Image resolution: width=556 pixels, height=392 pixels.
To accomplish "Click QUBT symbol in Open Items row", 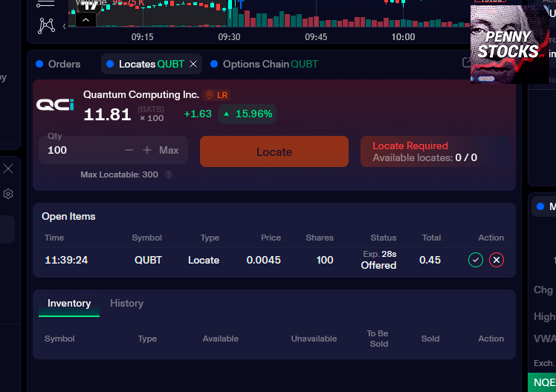I will [148, 260].
